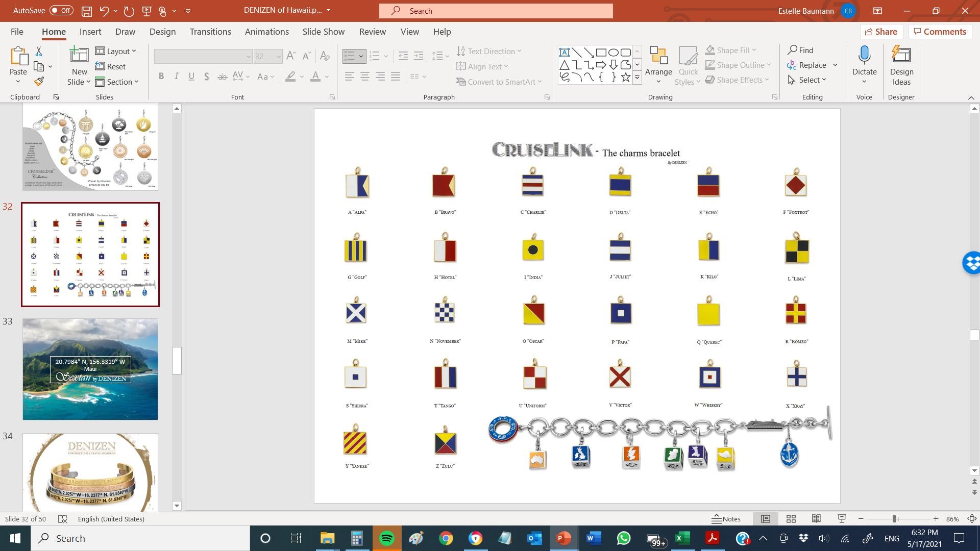The height and width of the screenshot is (551, 980).
Task: Click the zoom level slider
Action: click(894, 519)
